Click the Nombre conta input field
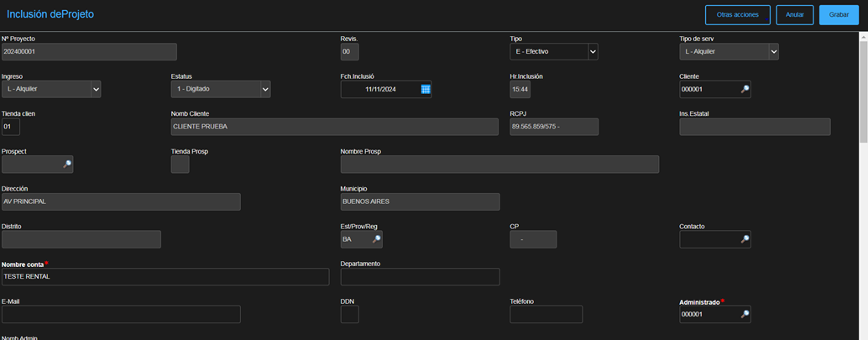Viewport: 868px width, 340px height. (x=165, y=277)
